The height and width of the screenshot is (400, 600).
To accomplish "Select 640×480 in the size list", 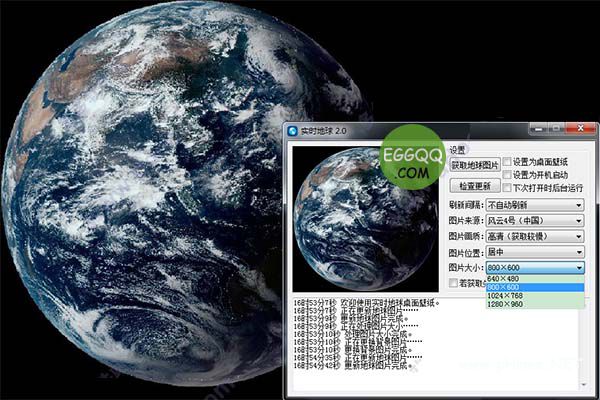I will 535,279.
